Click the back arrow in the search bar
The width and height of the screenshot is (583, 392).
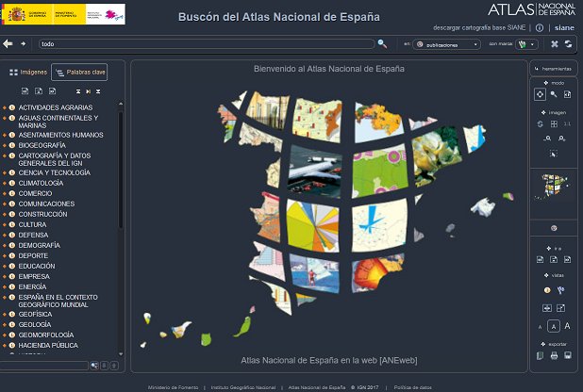tap(8, 44)
